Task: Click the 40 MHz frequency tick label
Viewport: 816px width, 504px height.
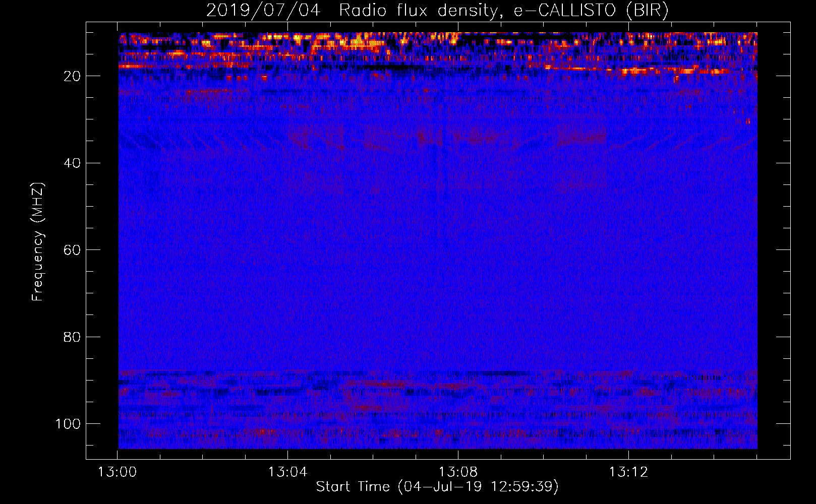Action: point(72,163)
